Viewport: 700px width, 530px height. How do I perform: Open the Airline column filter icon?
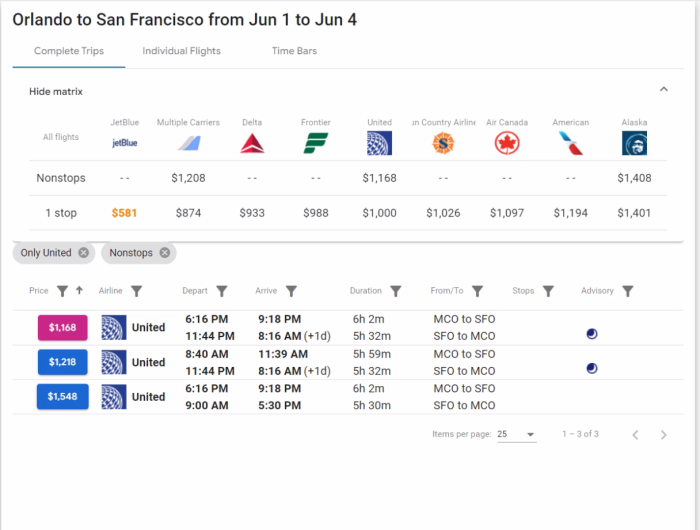137,291
